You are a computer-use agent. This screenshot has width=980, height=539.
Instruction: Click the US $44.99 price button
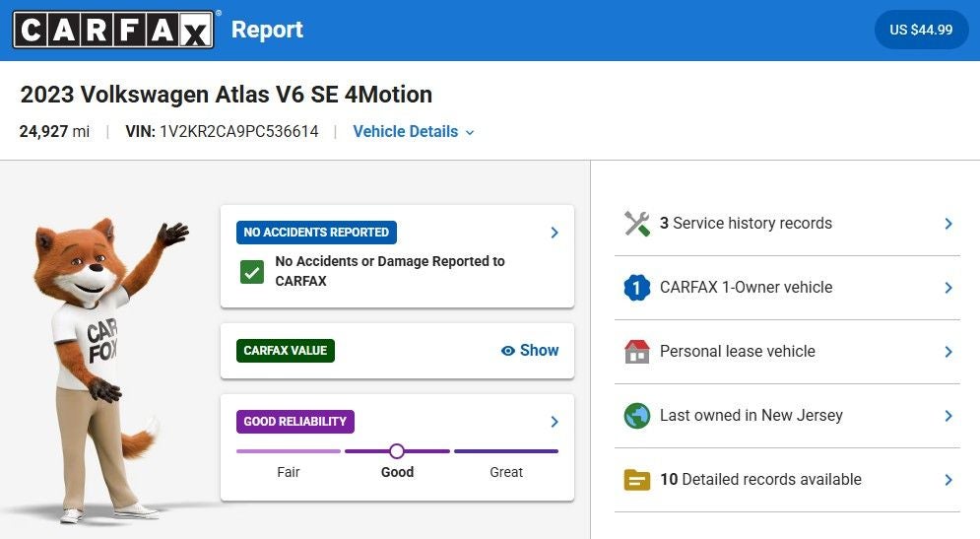(x=921, y=30)
